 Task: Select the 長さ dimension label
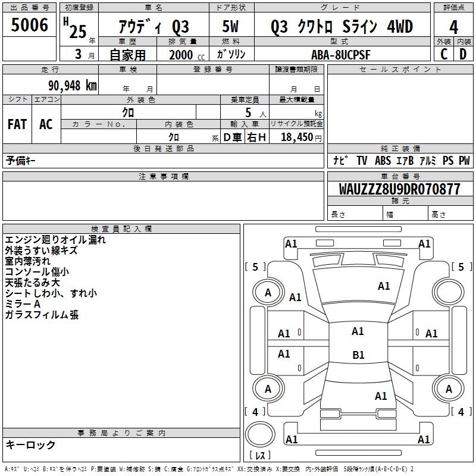338,215
